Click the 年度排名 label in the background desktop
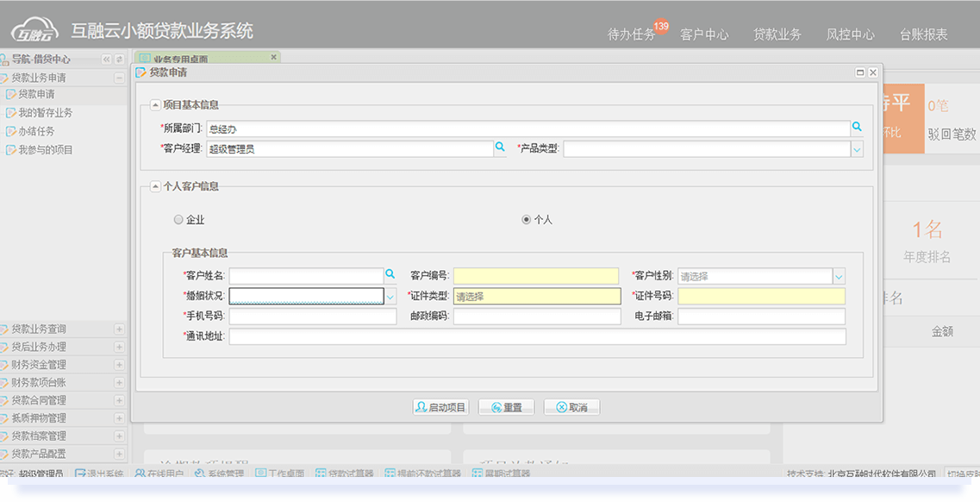980x502 pixels. 927,257
